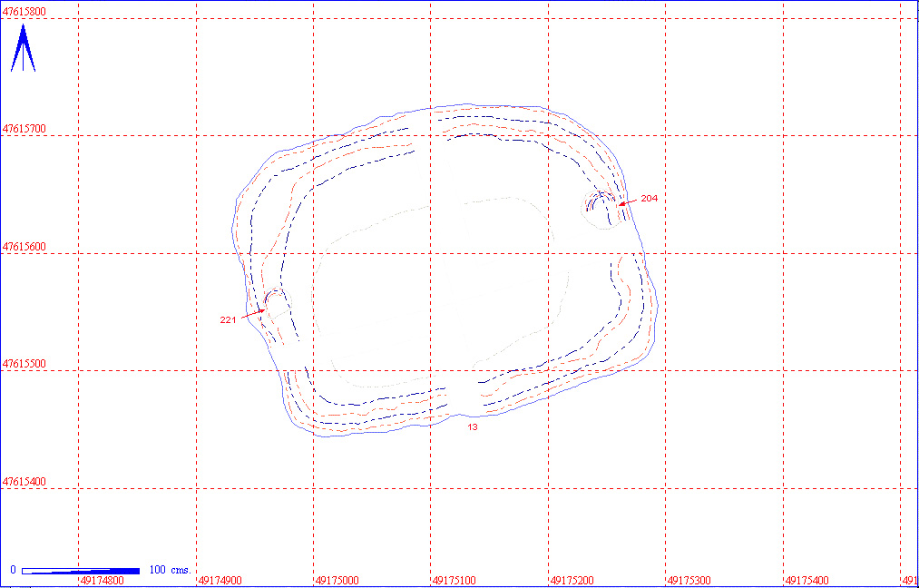
Task: Select the feature label 221
Action: [x=228, y=319]
